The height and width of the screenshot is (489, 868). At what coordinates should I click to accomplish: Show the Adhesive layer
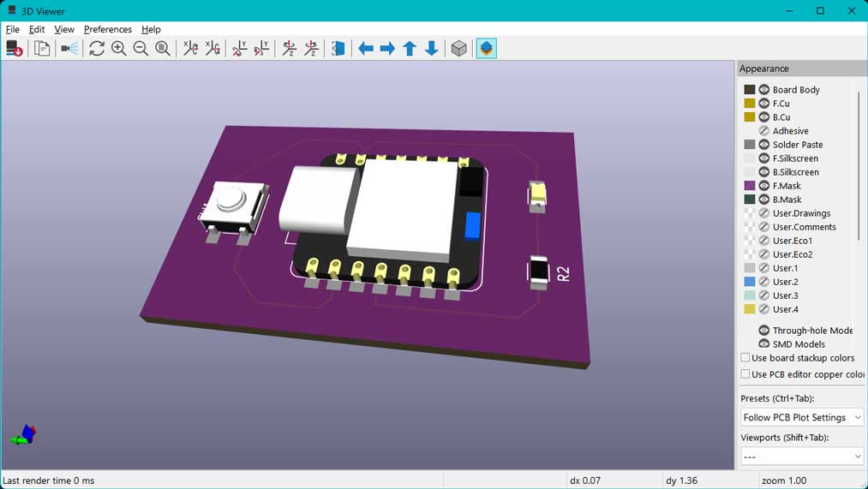point(764,131)
